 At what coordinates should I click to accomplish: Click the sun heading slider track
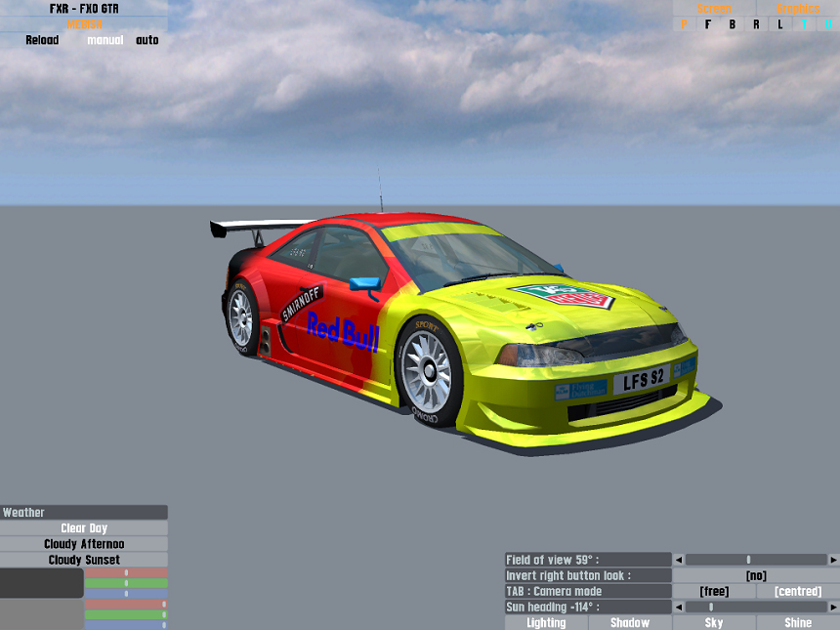(x=756, y=607)
